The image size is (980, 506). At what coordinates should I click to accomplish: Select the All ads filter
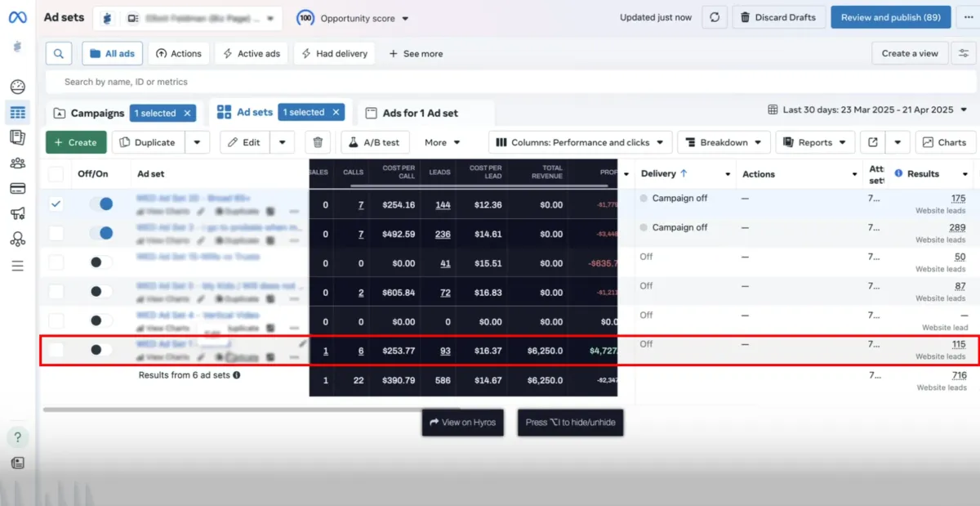[113, 54]
